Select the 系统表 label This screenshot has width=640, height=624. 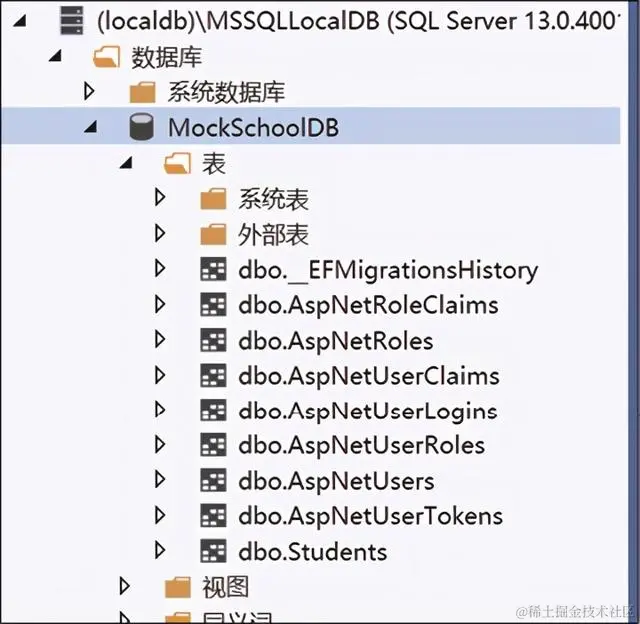(273, 200)
